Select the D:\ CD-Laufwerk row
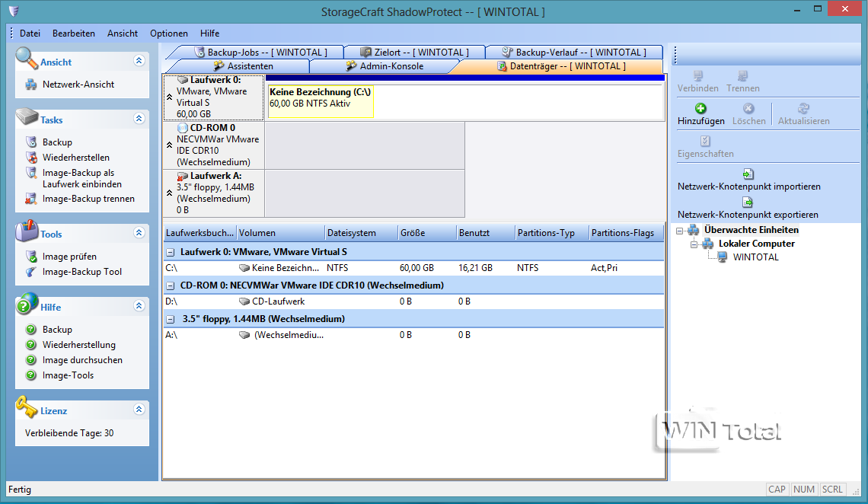This screenshot has height=504, width=868. click(x=413, y=301)
